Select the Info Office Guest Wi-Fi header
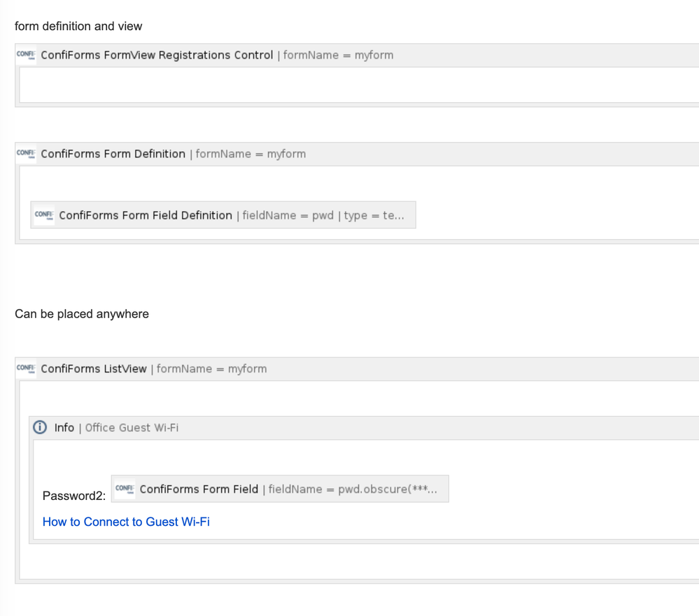Image resolution: width=699 pixels, height=616 pixels. pyautogui.click(x=364, y=428)
